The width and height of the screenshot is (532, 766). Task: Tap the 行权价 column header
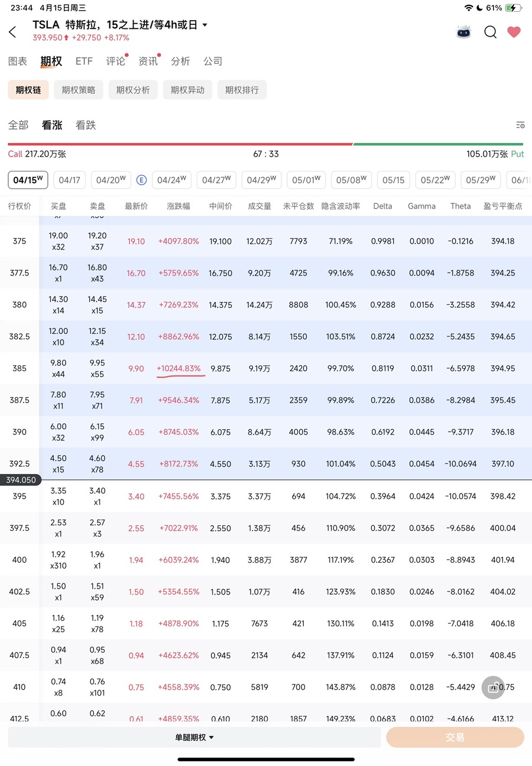point(20,206)
